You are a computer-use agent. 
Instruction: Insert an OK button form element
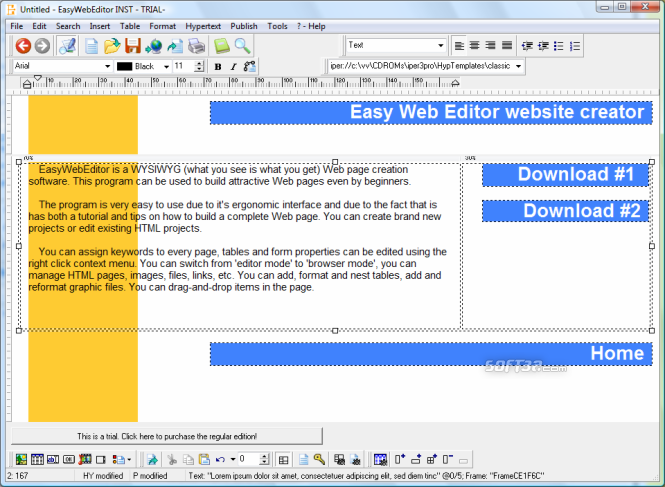69,459
